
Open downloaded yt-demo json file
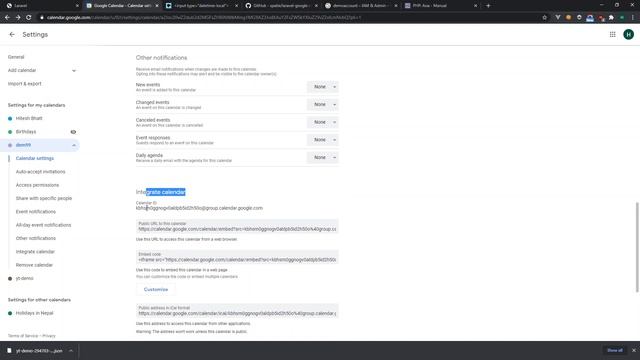(x=35, y=351)
